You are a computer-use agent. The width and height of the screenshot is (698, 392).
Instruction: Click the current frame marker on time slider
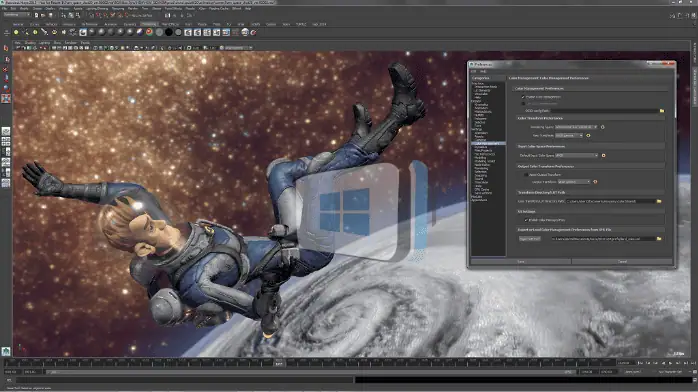click(279, 364)
